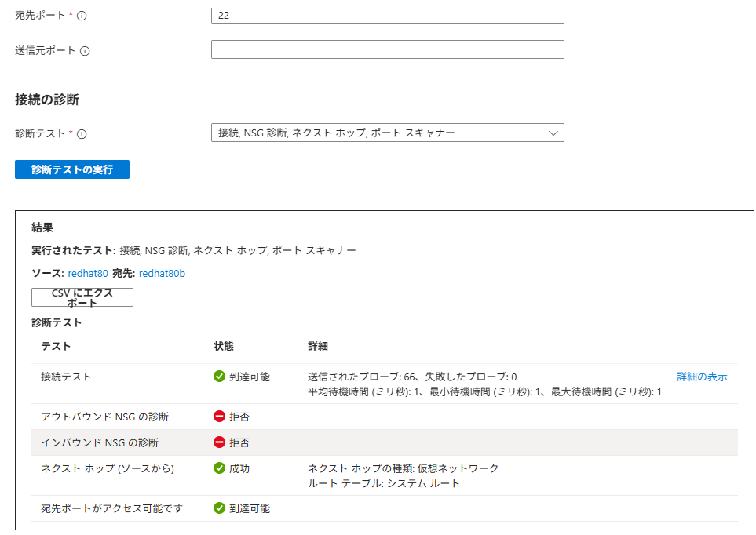The width and height of the screenshot is (756, 535).
Task: Open source VM link redhat80
Action: pos(88,273)
